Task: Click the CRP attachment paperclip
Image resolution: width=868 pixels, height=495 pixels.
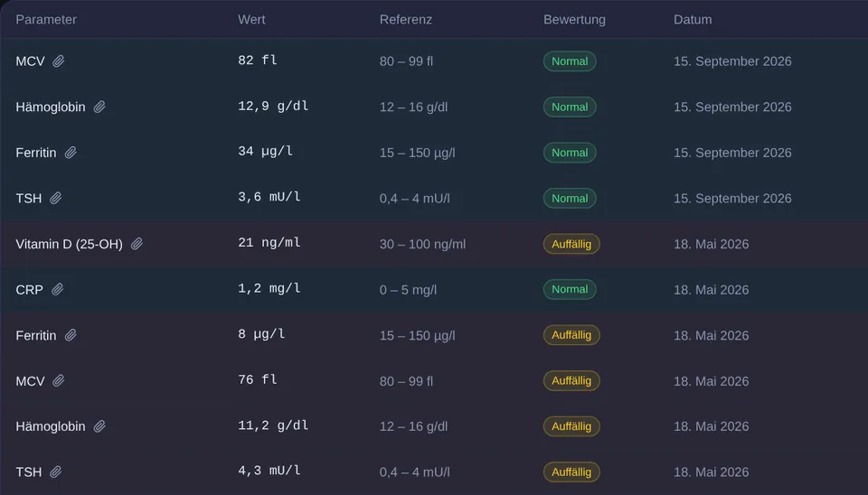Action: (57, 289)
